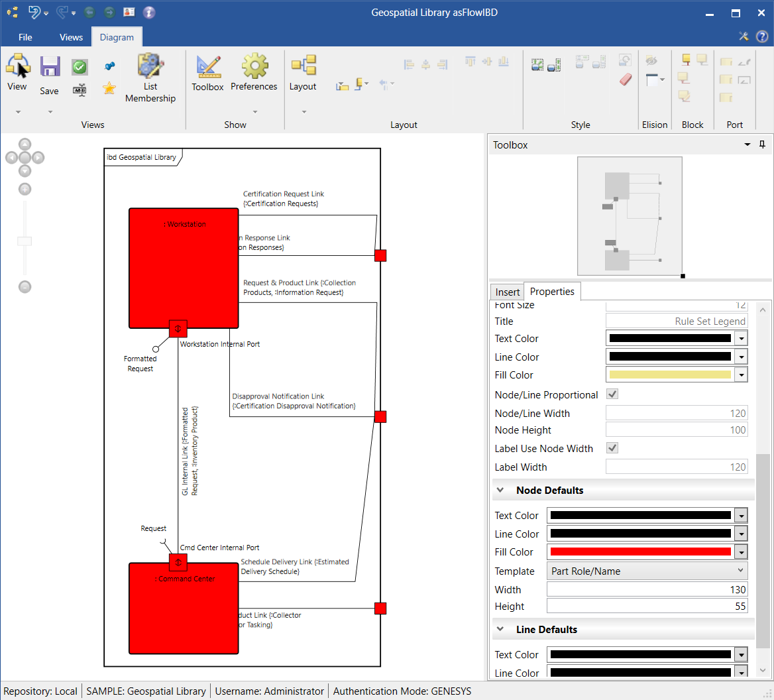Screen dimensions: 774x700
Task: Open the File menu tab
Action: 25,37
